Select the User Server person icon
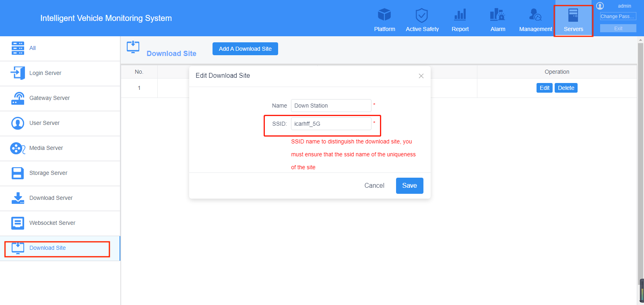 (18, 123)
